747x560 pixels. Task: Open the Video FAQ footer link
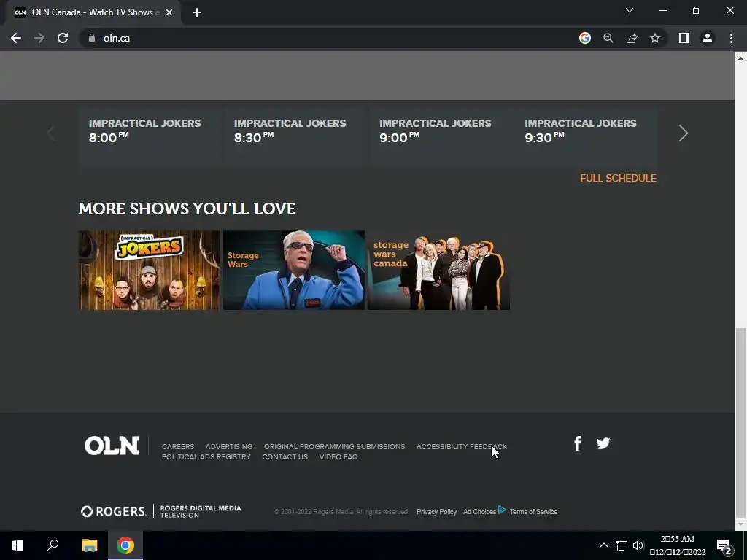click(338, 456)
